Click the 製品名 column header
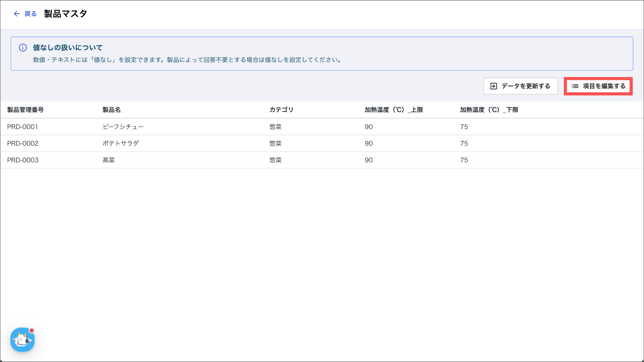 [112, 110]
